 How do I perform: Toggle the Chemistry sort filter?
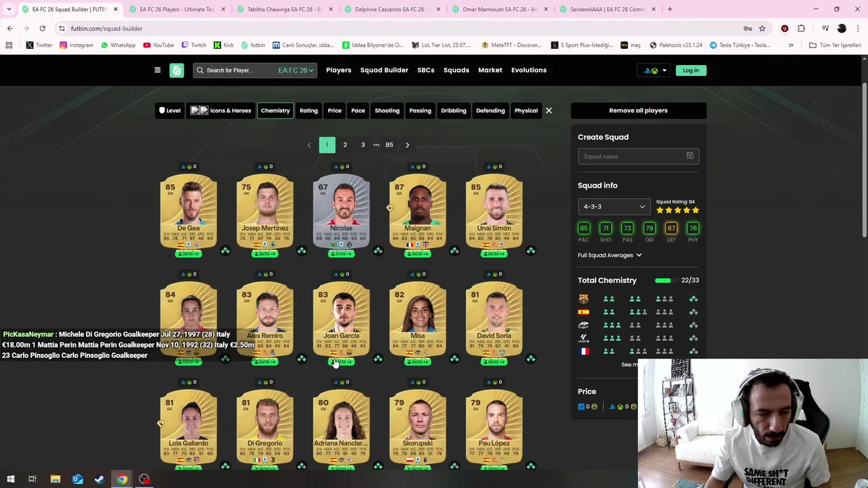(x=275, y=110)
